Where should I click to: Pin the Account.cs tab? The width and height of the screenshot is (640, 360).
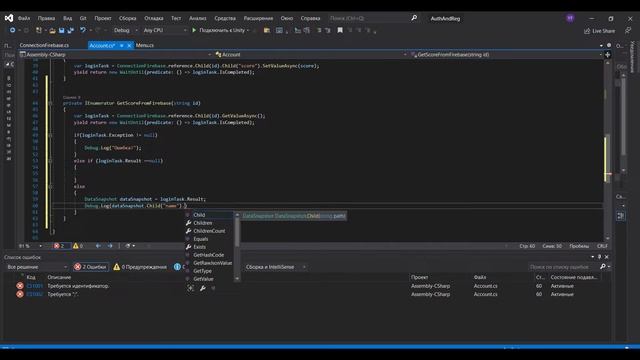(x=121, y=45)
